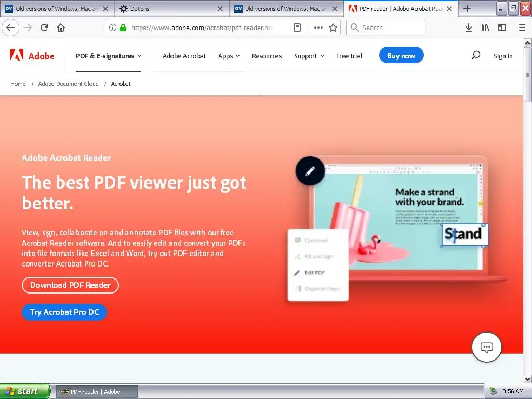Toggle reader view icon in address bar
Viewport: 532px width, 399px height.
point(297,28)
